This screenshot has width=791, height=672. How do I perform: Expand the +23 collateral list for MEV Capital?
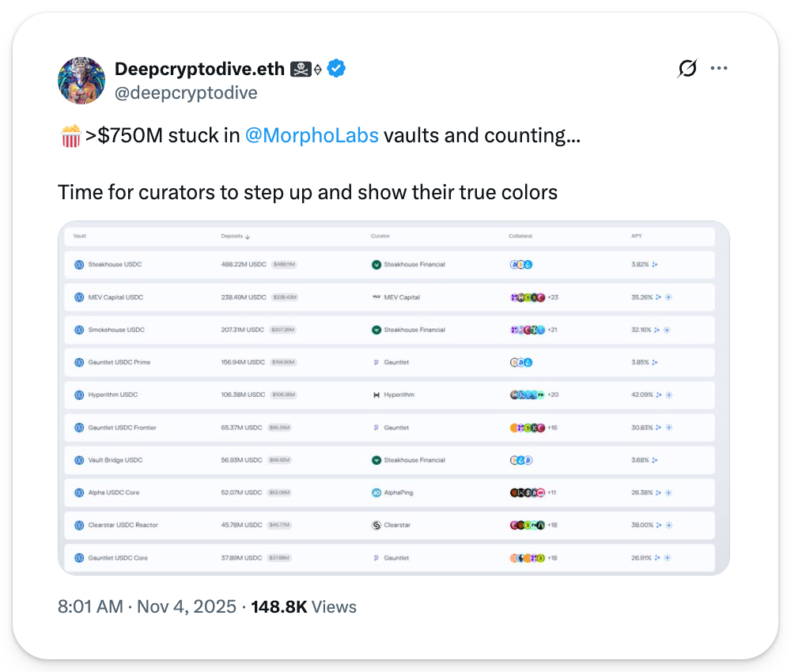(x=553, y=297)
